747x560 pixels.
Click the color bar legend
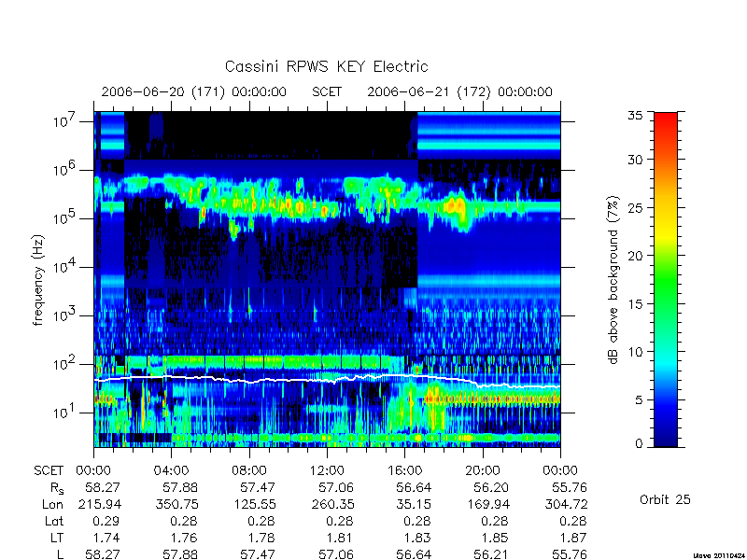pyautogui.click(x=666, y=279)
